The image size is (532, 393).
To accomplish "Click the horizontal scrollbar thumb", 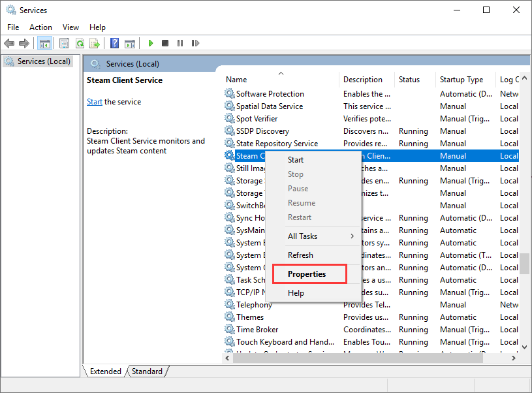I will [358, 358].
